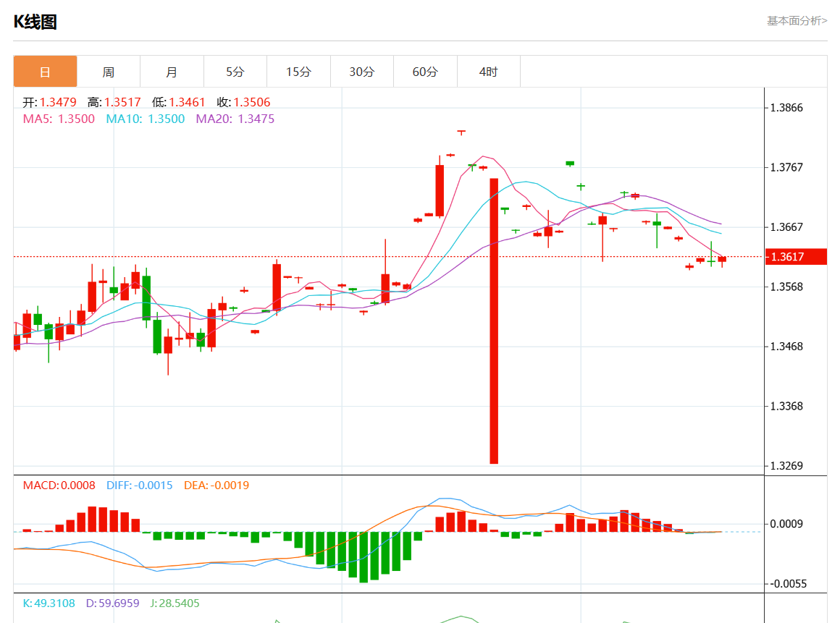Click the red 1.3617 current price label
840x623 pixels.
[x=796, y=257]
